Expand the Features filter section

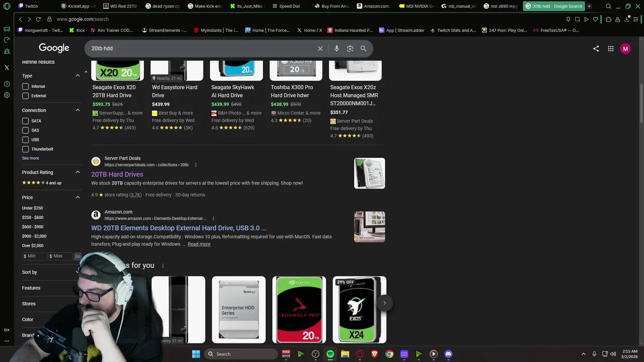point(31,288)
